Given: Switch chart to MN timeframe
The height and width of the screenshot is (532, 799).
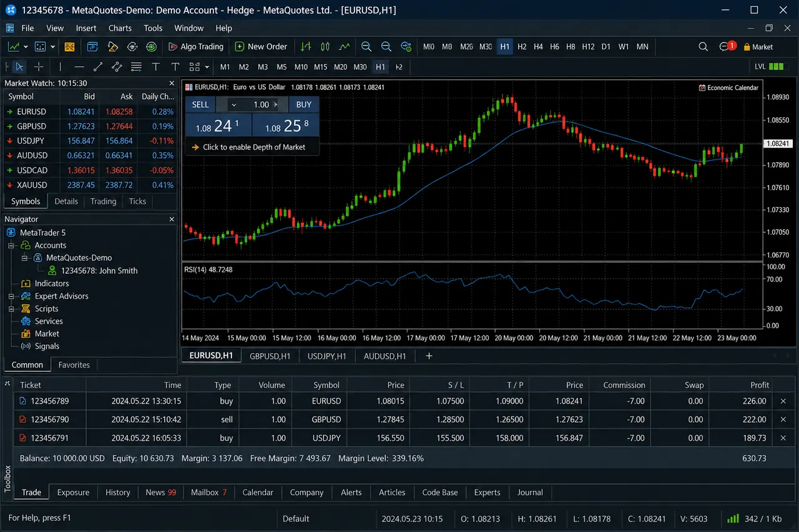Looking at the screenshot, I should [642, 47].
